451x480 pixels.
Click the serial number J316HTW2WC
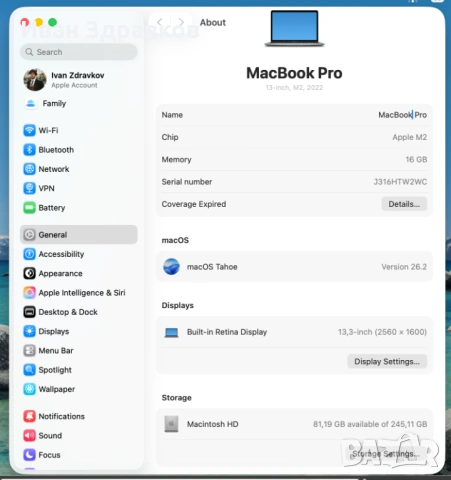(x=400, y=182)
